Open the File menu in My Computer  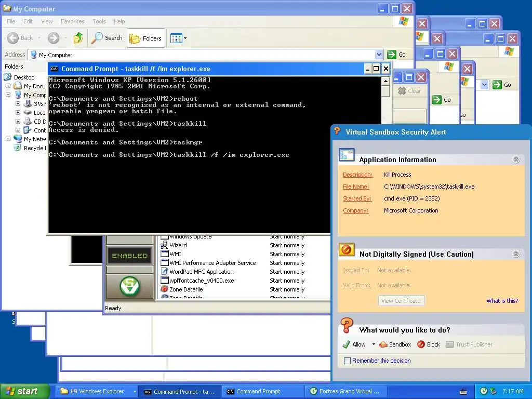pyautogui.click(x=11, y=21)
